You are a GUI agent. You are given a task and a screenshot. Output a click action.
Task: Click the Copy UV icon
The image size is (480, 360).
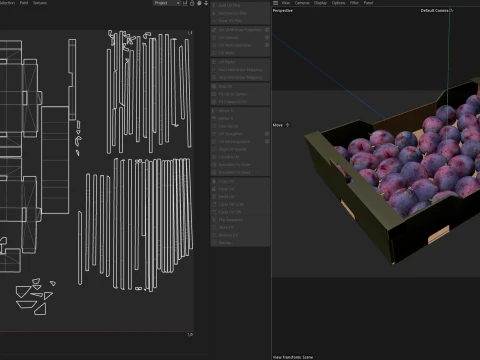pyautogui.click(x=214, y=181)
